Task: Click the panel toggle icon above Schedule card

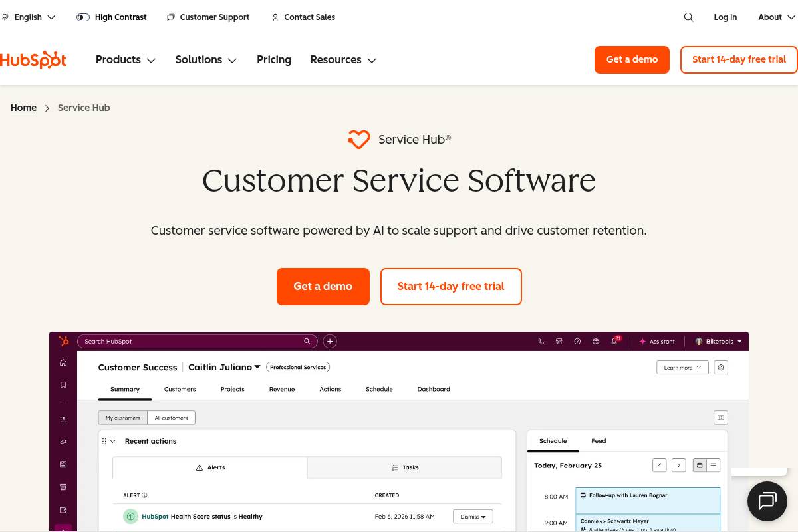Action: coord(720,418)
